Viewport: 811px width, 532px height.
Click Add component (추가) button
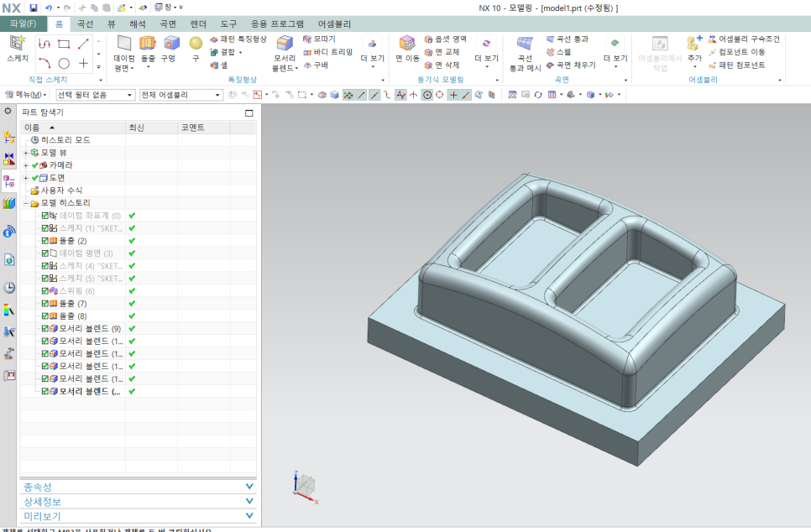tap(694, 52)
